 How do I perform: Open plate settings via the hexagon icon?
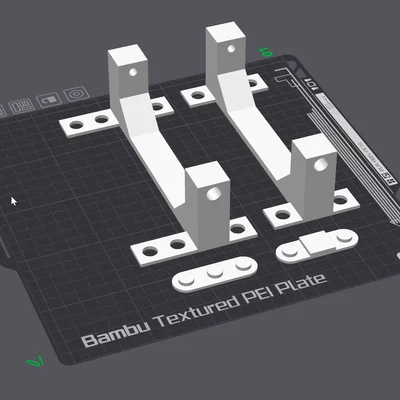pos(76,94)
